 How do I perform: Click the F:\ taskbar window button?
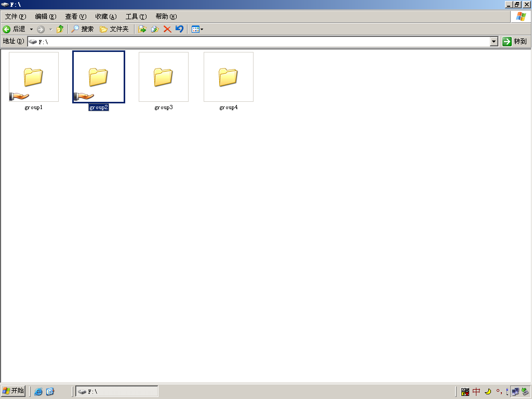117,391
